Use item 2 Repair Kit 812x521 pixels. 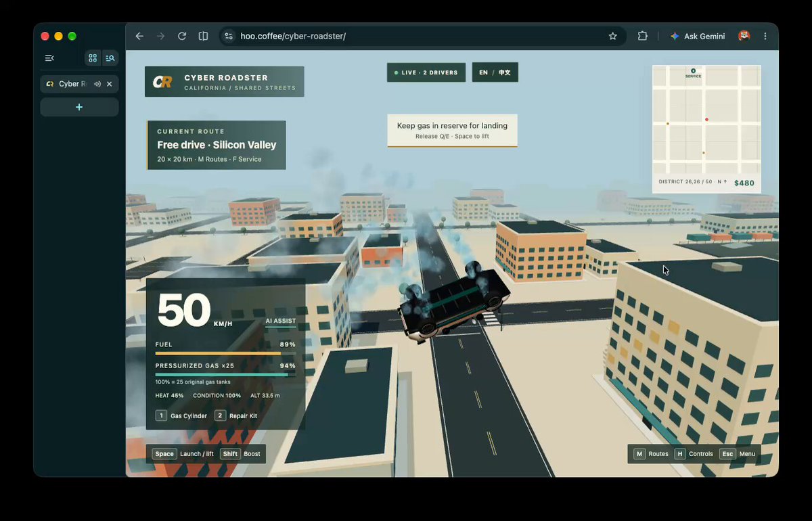tap(236, 415)
